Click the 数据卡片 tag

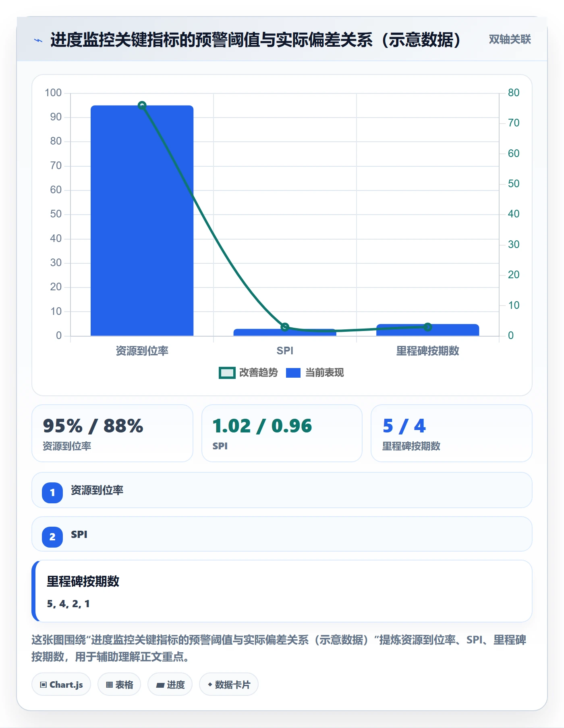click(229, 685)
